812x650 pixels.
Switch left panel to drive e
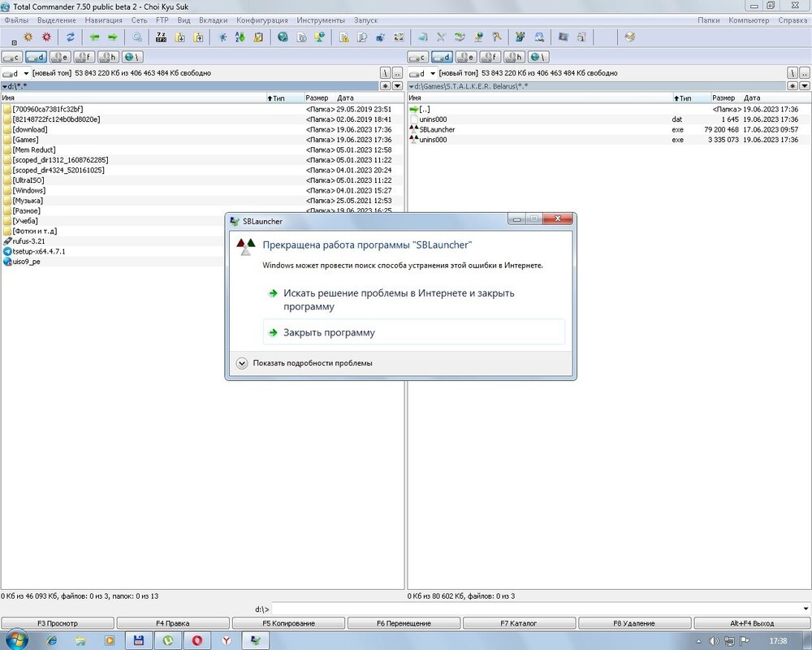tap(60, 57)
